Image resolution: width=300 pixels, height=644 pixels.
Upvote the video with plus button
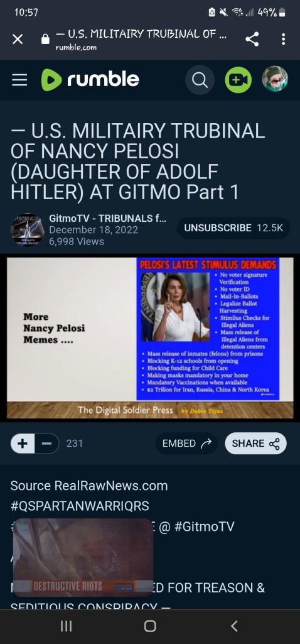(23, 444)
